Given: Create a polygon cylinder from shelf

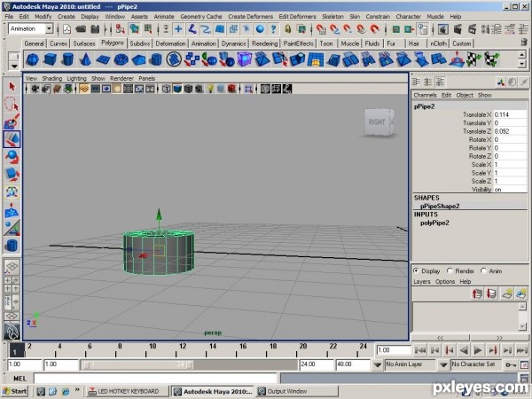Looking at the screenshot, I should click(x=67, y=59).
